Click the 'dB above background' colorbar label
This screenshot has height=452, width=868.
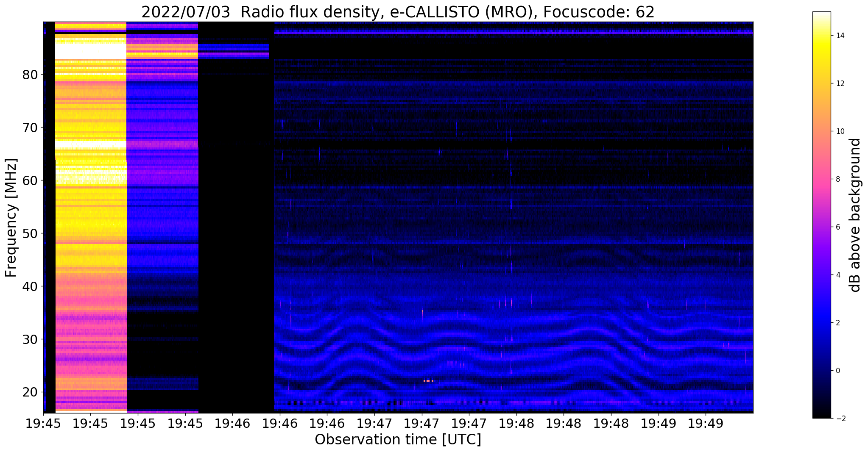(856, 215)
